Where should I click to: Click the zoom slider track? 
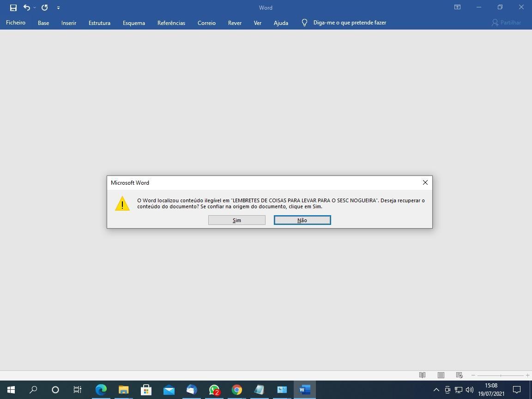501,375
